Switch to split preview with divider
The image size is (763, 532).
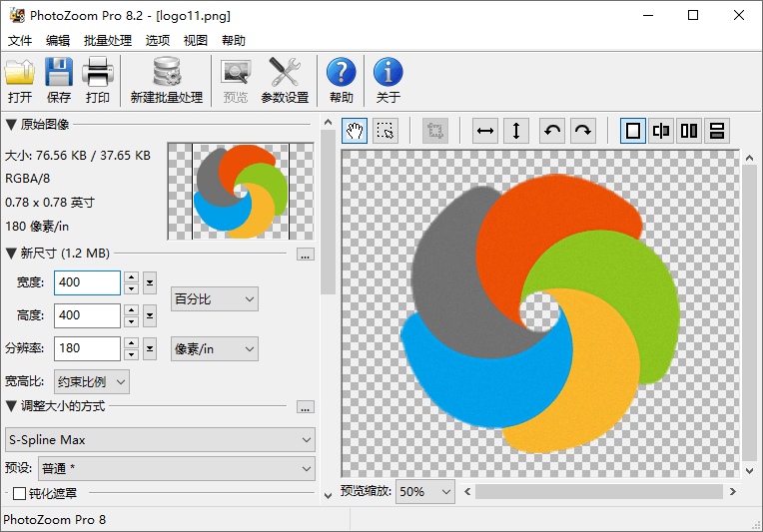click(x=661, y=131)
